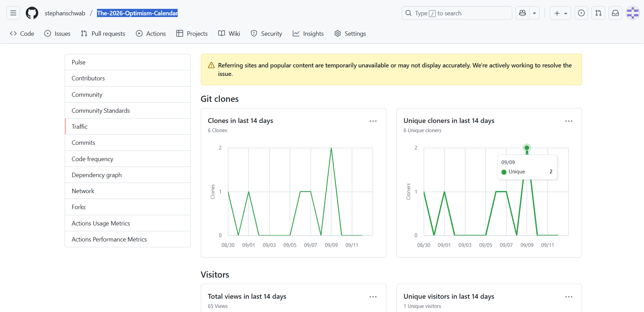
Task: Expand the create new plus dropdown
Action: pyautogui.click(x=561, y=13)
